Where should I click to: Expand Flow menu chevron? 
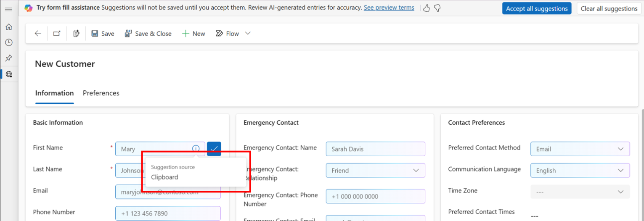pyautogui.click(x=248, y=34)
